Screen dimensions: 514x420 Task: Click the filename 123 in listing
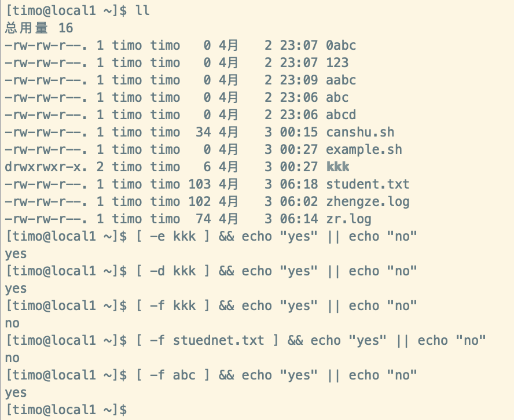(x=337, y=62)
